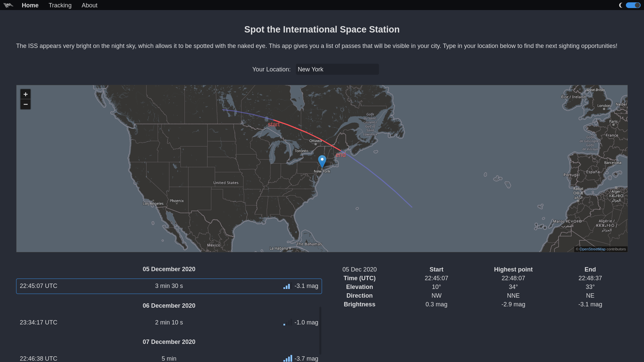
Task: Select the December 6 pass row at 23:34:17
Action: pos(169,322)
